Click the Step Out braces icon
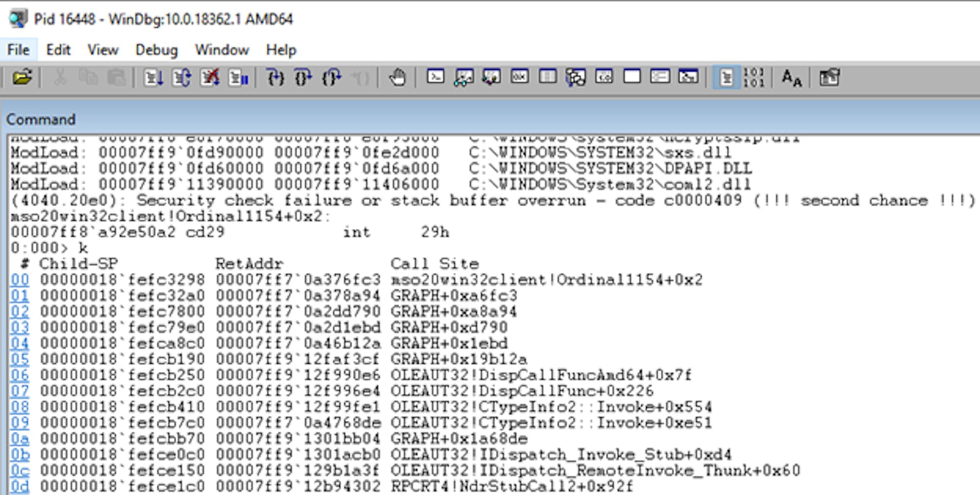This screenshot has height=495, width=980. 332,78
